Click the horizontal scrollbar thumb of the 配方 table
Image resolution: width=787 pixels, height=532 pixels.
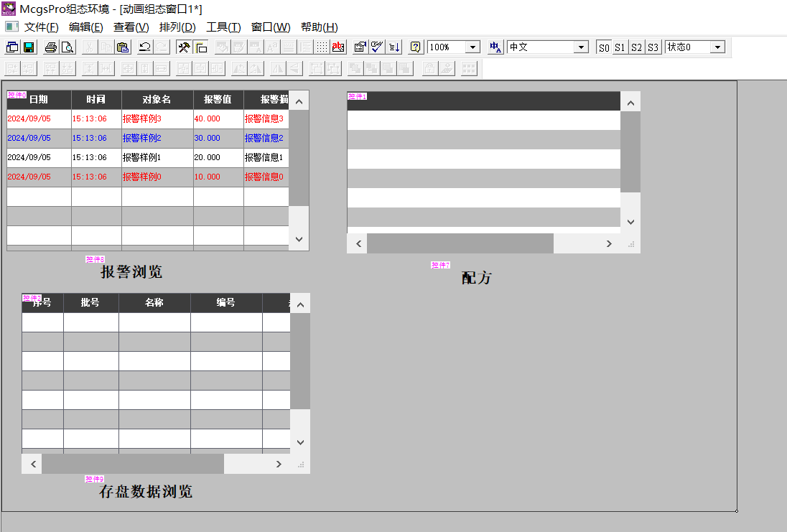pyautogui.click(x=460, y=243)
